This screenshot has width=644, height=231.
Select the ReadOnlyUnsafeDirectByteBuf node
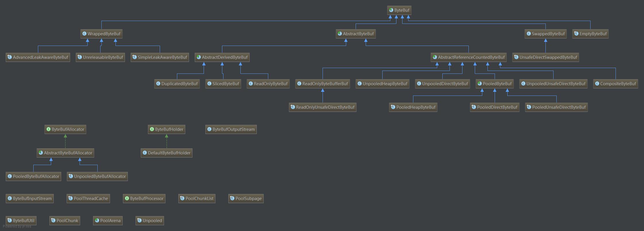click(x=323, y=107)
